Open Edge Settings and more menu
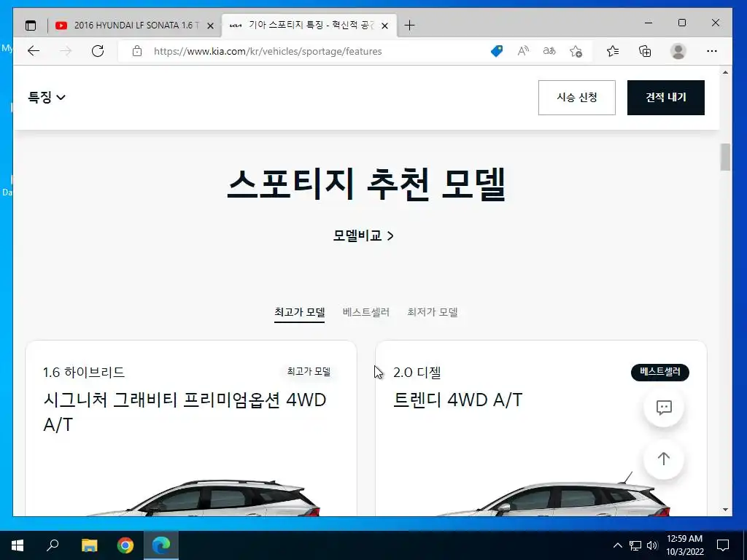This screenshot has width=747, height=560. [x=712, y=51]
